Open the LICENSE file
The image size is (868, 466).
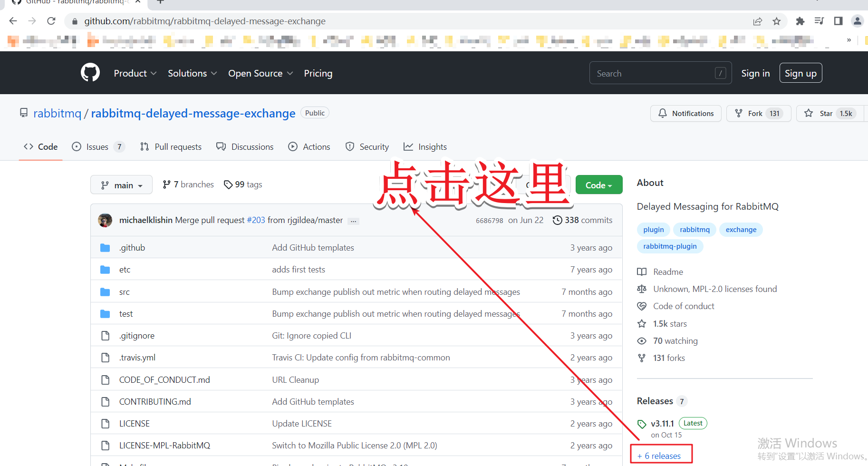pyautogui.click(x=135, y=424)
